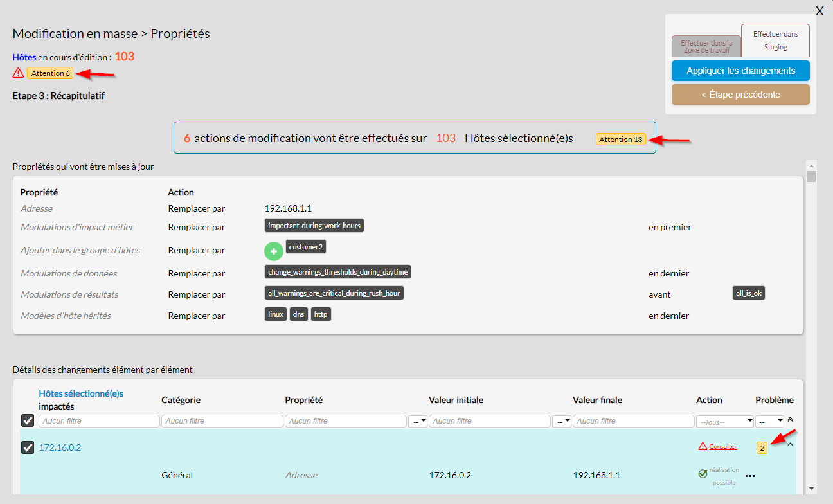Go back with '< Étape précédente' button
833x504 pixels.
pos(740,94)
